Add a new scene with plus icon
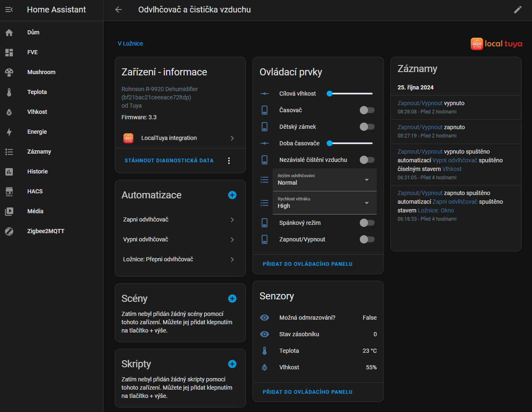 click(232, 299)
